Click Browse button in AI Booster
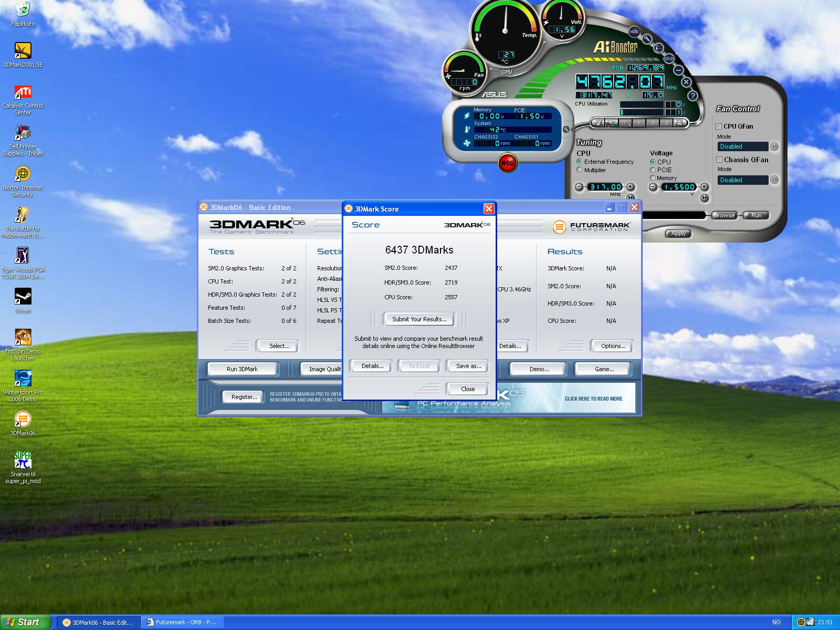 (724, 215)
